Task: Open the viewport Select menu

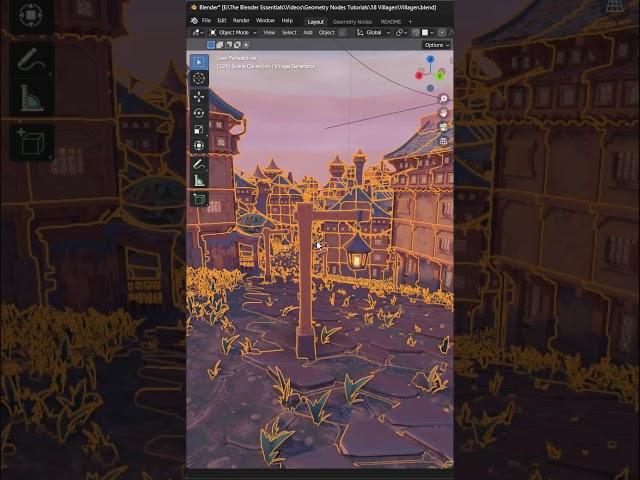Action: (x=289, y=33)
